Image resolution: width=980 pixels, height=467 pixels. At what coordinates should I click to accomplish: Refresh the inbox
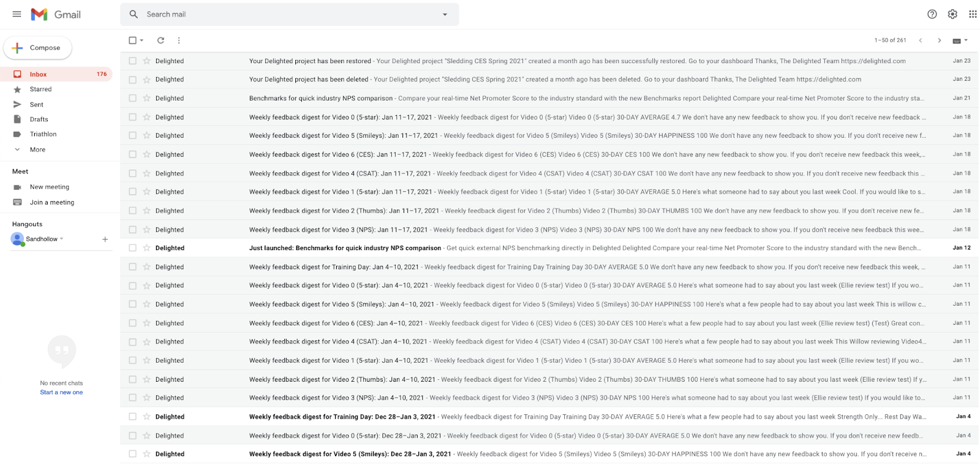click(x=160, y=40)
